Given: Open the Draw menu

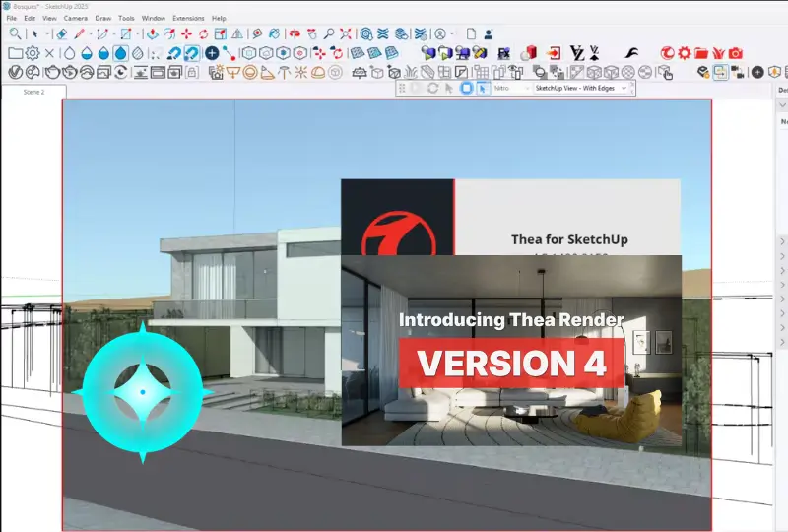Looking at the screenshot, I should click(x=103, y=18).
